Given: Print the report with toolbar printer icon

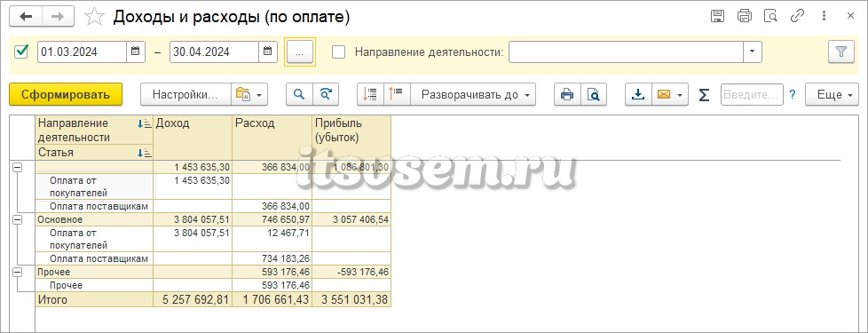Looking at the screenshot, I should pyautogui.click(x=567, y=95).
